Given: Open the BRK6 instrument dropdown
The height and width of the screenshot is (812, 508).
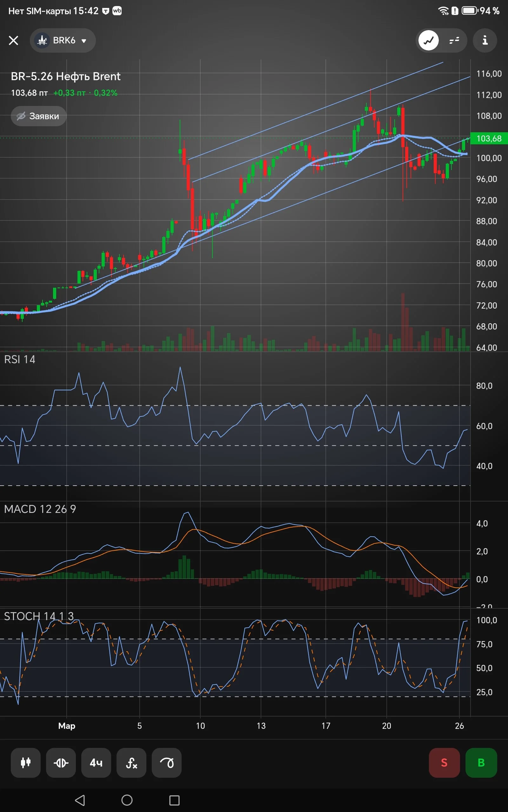Looking at the screenshot, I should (x=63, y=40).
